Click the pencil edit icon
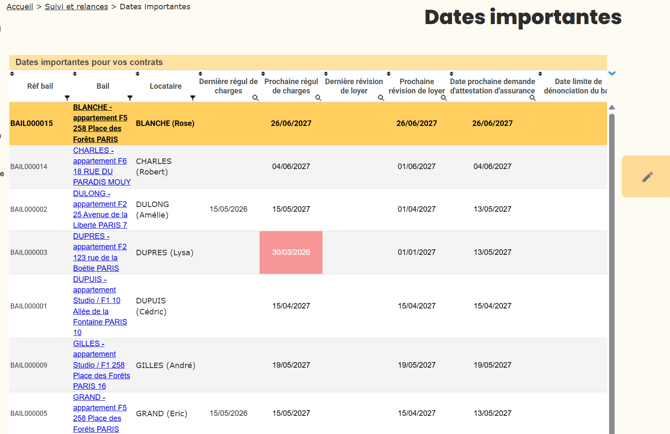The height and width of the screenshot is (434, 670). click(x=647, y=177)
